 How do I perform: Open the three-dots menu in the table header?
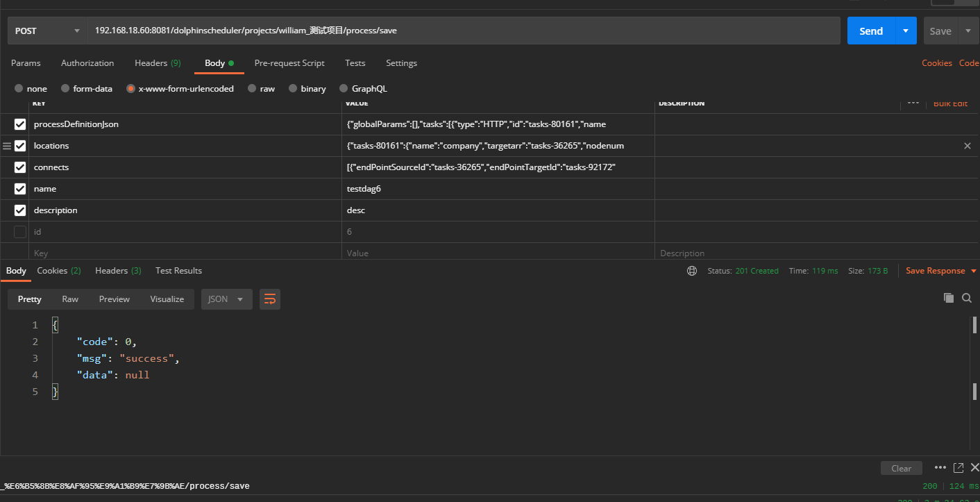pyautogui.click(x=913, y=103)
